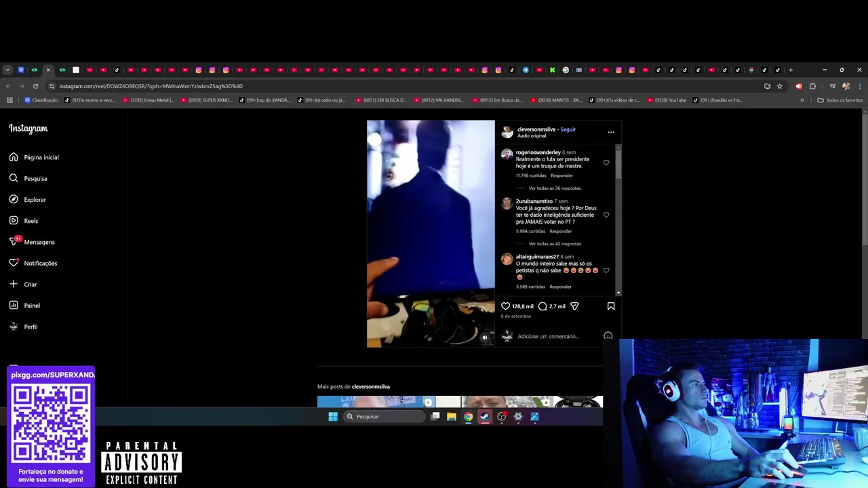
Task: Open Perfil in the Instagram sidebar
Action: pyautogui.click(x=23, y=327)
